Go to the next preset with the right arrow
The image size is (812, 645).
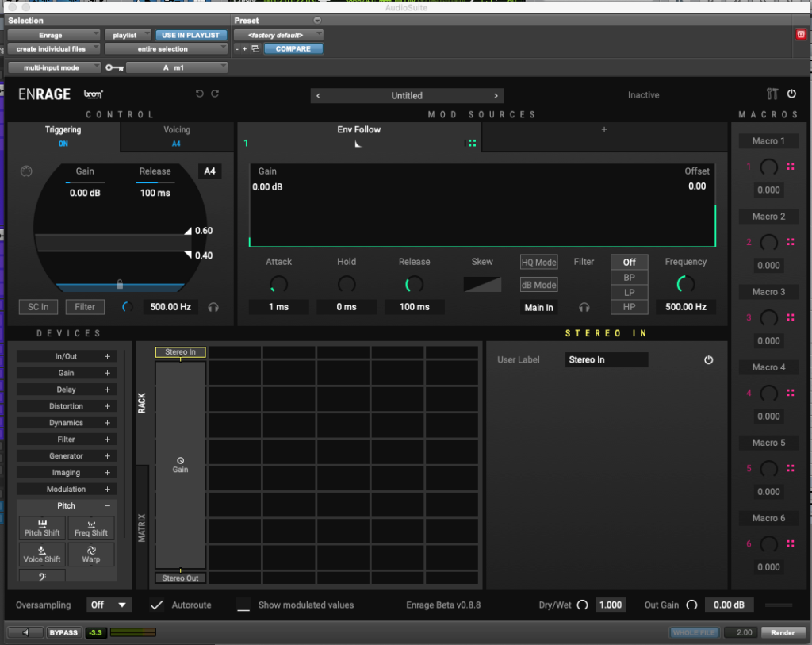[496, 96]
